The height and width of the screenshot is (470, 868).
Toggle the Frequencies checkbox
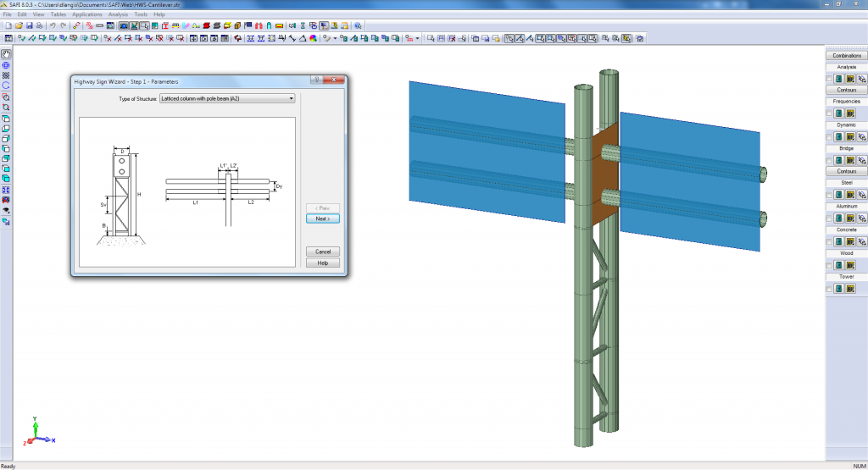[829, 113]
